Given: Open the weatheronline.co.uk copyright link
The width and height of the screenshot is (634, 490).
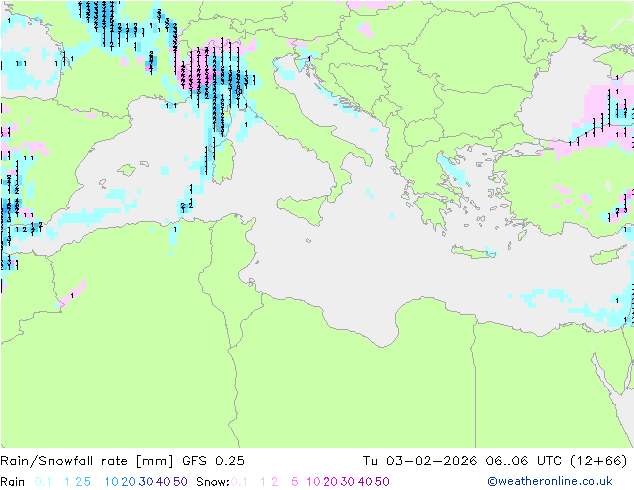Looking at the screenshot, I should 550,481.
